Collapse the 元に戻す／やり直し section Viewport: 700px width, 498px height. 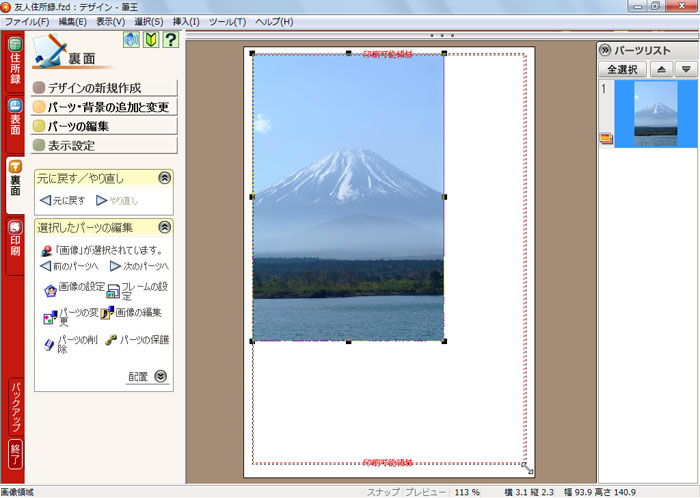point(164,178)
